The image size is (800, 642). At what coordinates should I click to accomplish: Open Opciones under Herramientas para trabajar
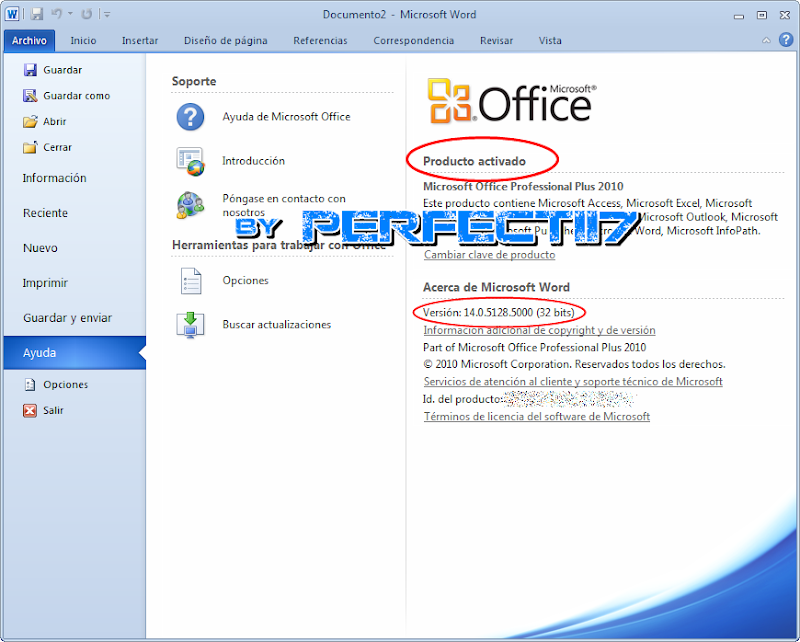tap(245, 280)
